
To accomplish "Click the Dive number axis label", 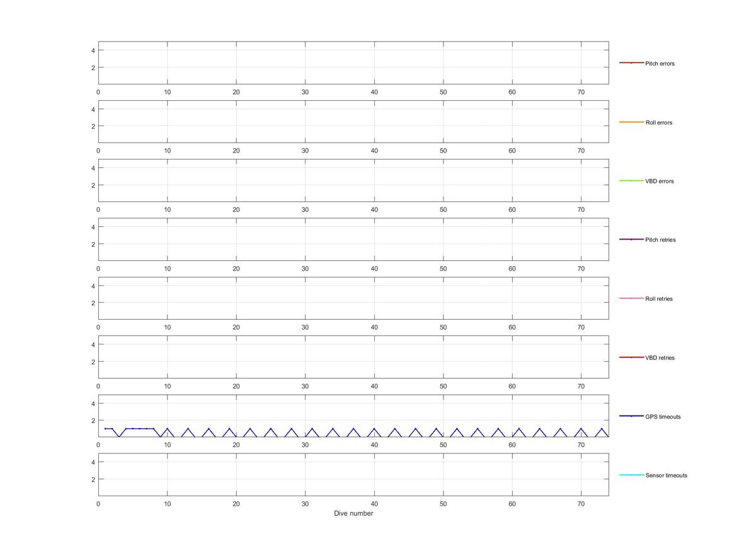I will tap(353, 513).
